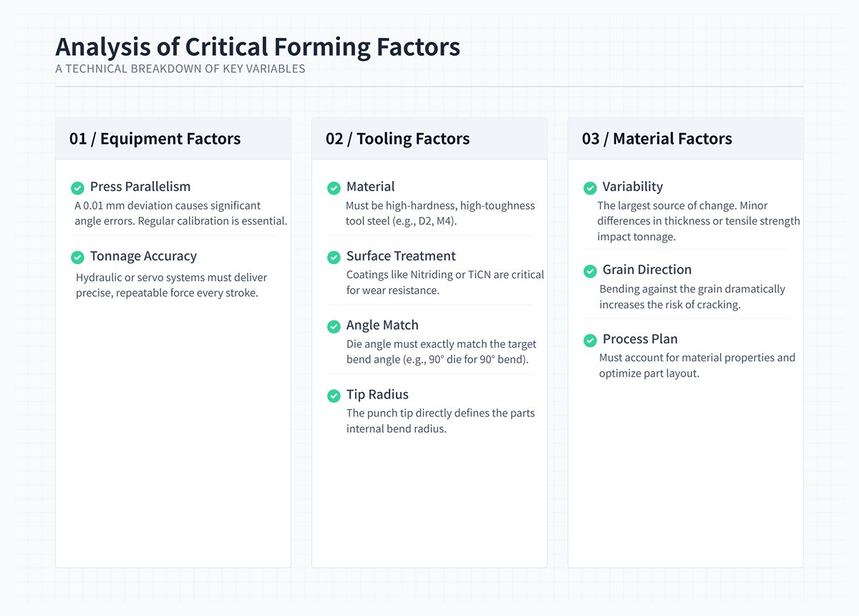859x616 pixels.
Task: Click the Variability description paragraph
Action: click(x=698, y=221)
